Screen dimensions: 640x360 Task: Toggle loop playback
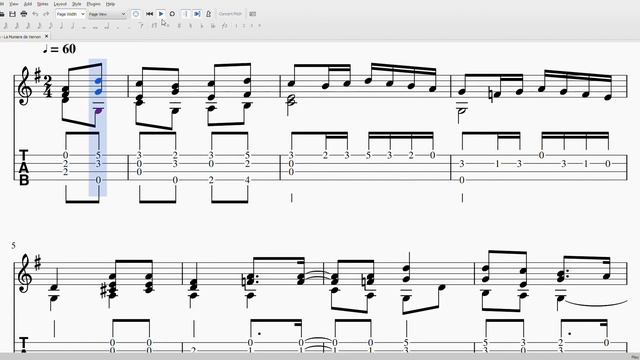pos(172,14)
